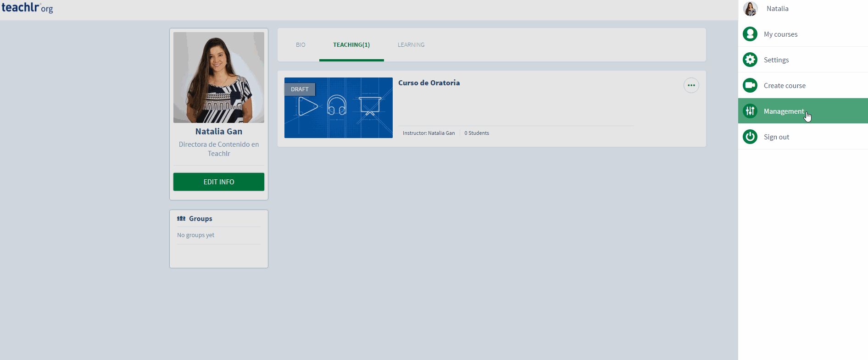Click the Groups people icon

point(181,219)
